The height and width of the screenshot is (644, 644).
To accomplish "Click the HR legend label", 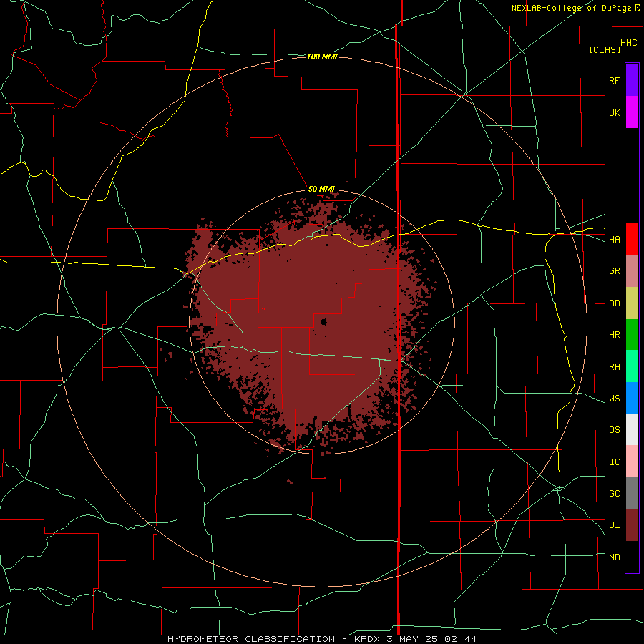I will pos(614,335).
